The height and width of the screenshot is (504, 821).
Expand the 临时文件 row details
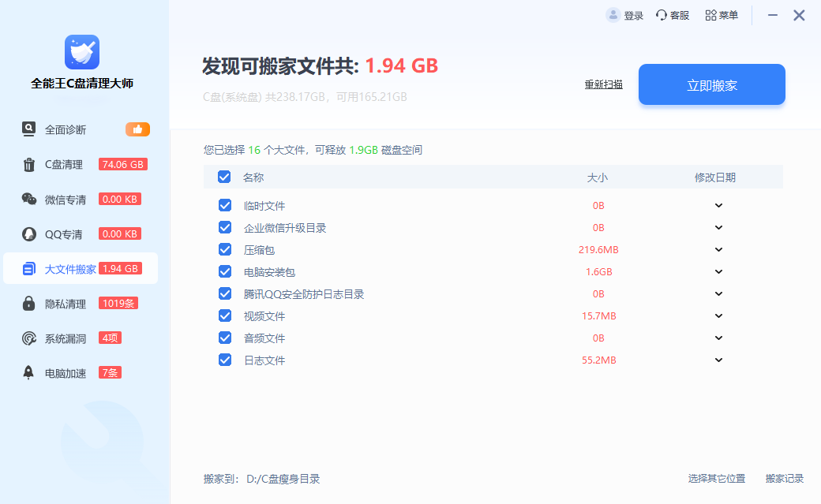click(x=718, y=205)
